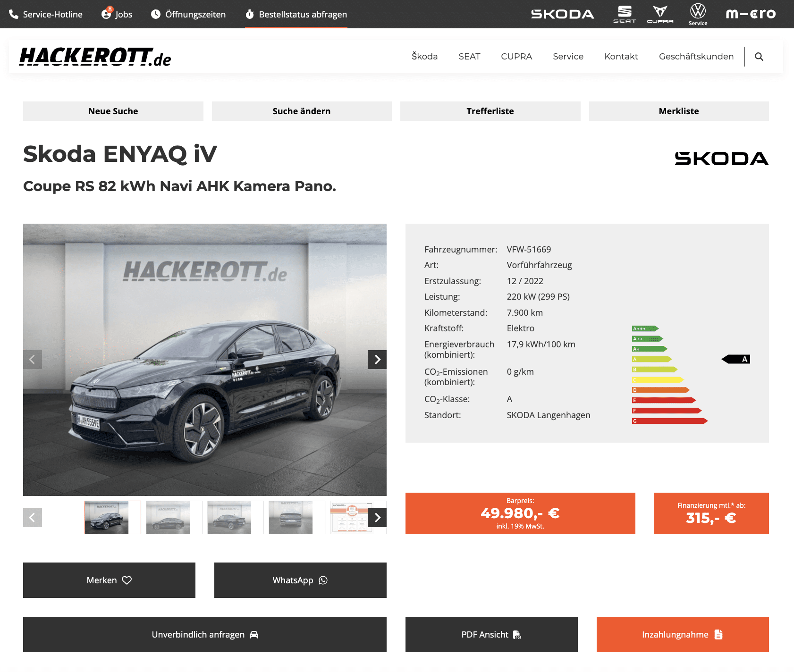Select the second side-view thumbnail
This screenshot has height=672, width=794.
(174, 517)
